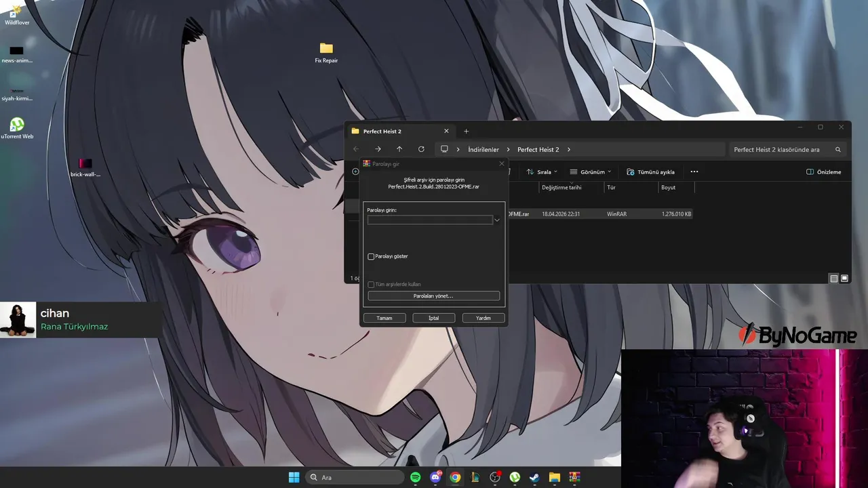The height and width of the screenshot is (488, 868).
Task: Confirm password with the Tamam button
Action: pos(384,318)
